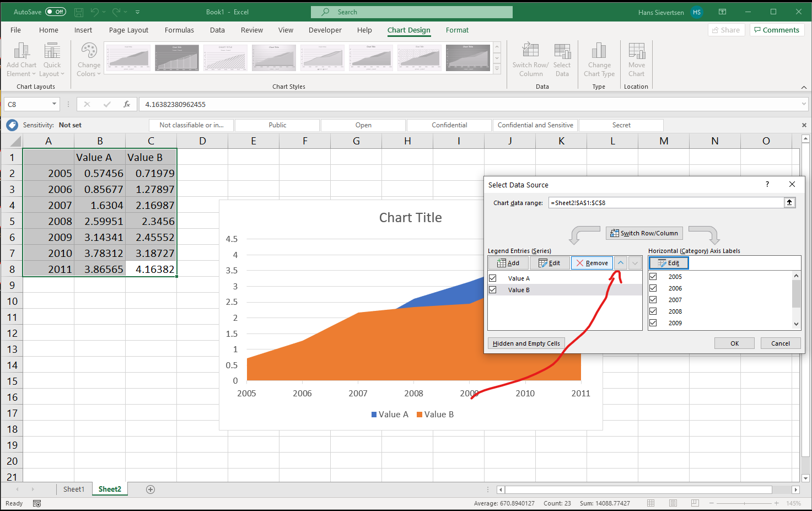Screen dimensions: 812x511
Task: Uncheck the Value A series checkbox
Action: 493,278
